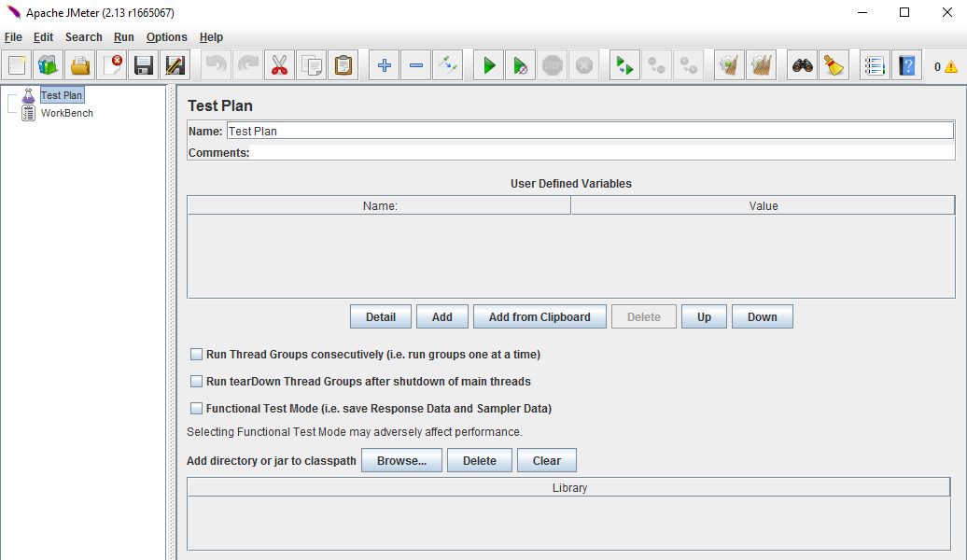Enable Functional Test Mode checkbox

pyautogui.click(x=196, y=408)
